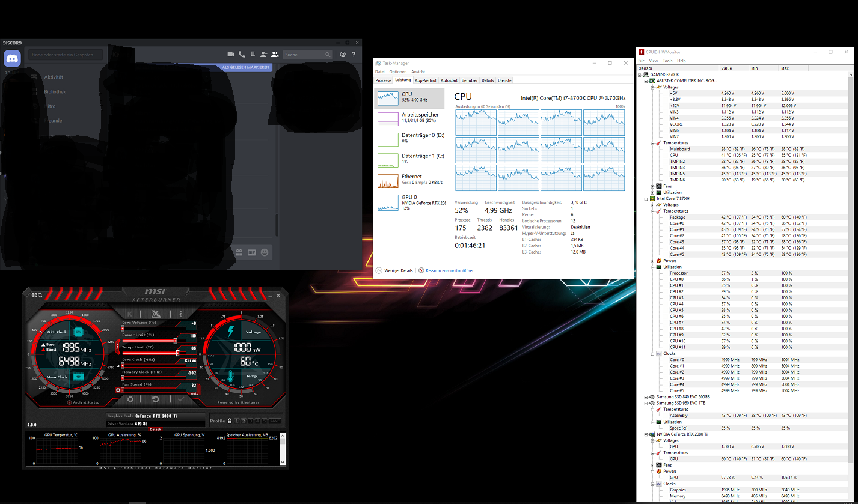Click Detach in Afterburner

click(x=155, y=429)
